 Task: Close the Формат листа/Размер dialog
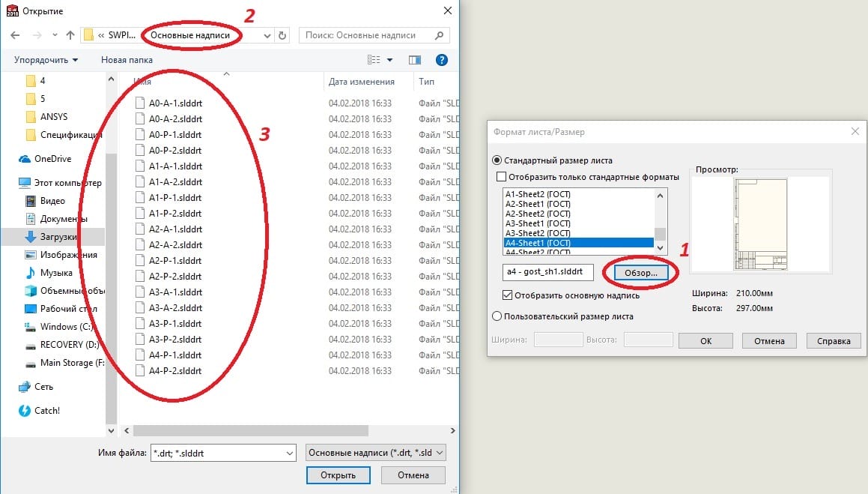click(x=855, y=131)
